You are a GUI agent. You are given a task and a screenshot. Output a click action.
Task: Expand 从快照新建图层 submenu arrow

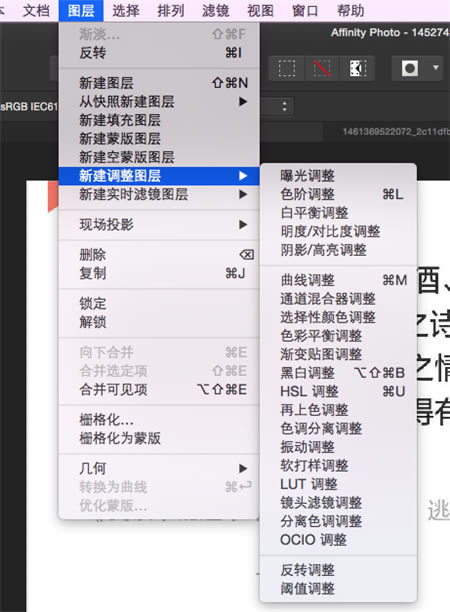(x=243, y=101)
